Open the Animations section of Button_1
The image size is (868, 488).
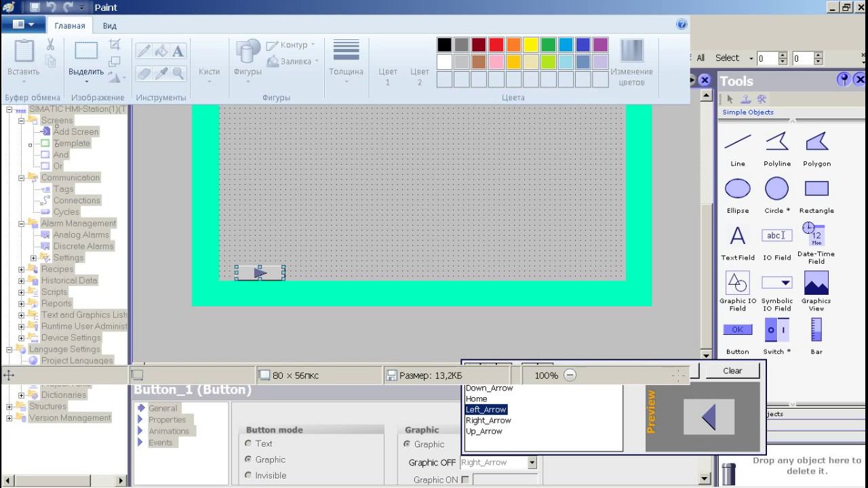(x=169, y=431)
